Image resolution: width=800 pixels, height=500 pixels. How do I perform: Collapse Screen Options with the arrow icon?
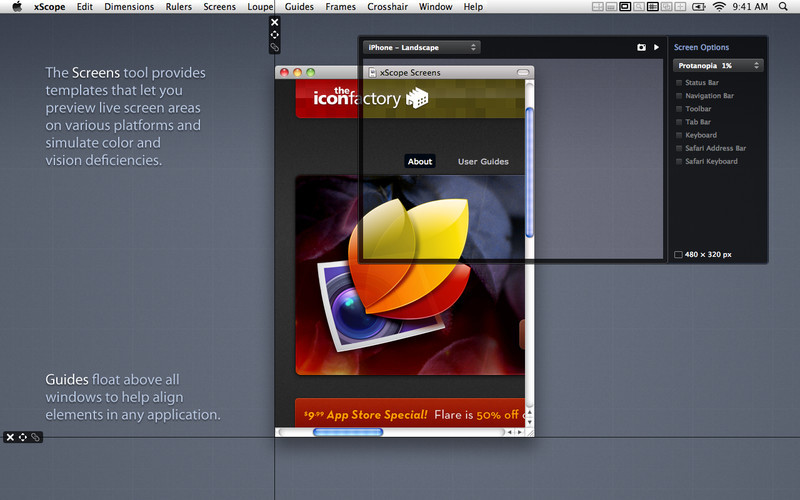coord(657,47)
